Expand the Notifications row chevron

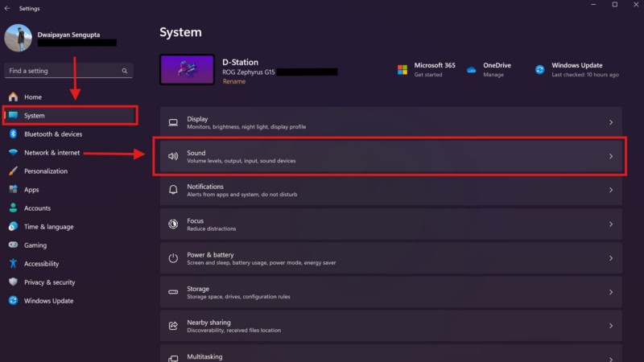tap(611, 191)
